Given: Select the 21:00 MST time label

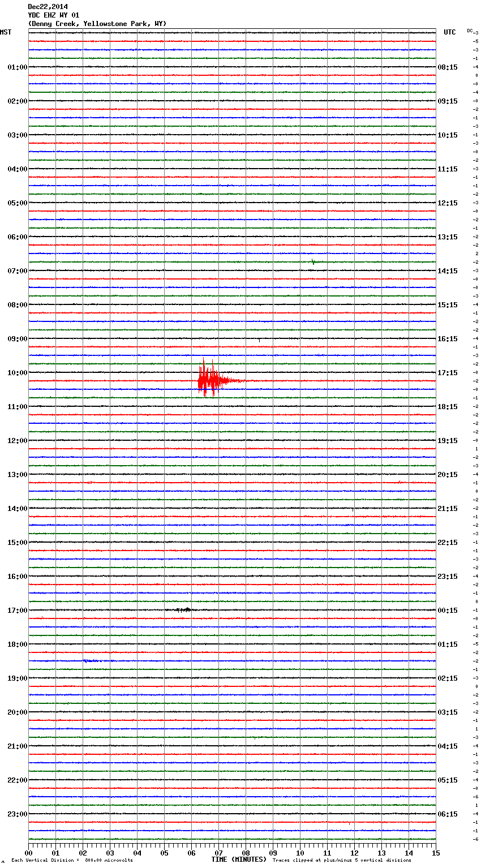Looking at the screenshot, I should click(18, 746).
